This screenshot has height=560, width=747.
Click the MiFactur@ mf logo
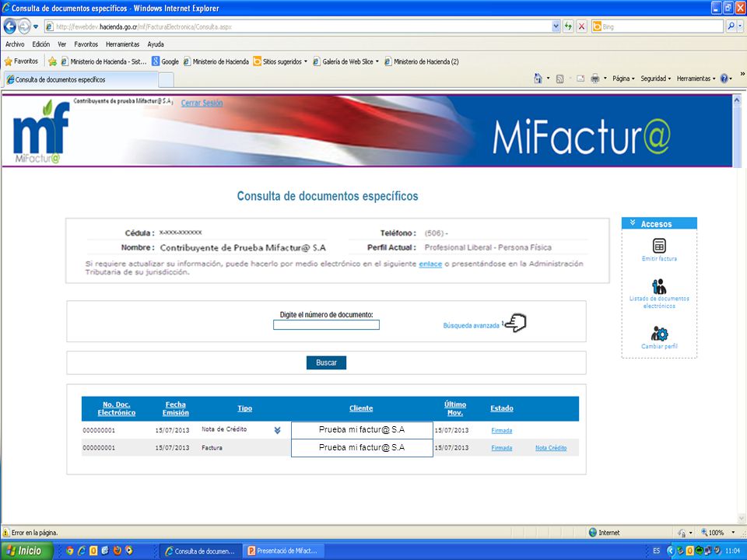(41, 131)
